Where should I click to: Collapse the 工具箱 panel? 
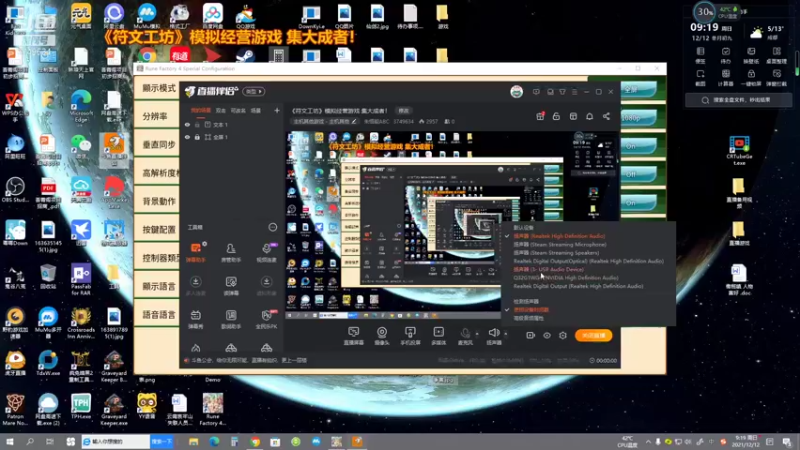tap(272, 227)
